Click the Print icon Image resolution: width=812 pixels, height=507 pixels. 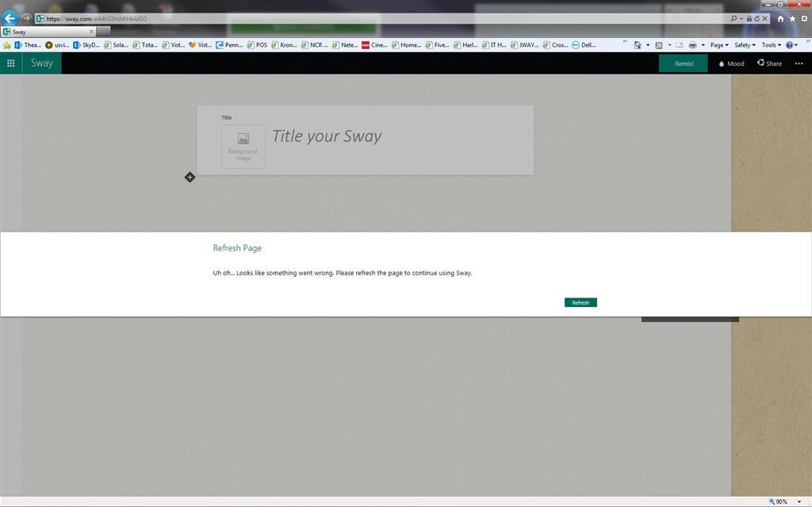coord(692,45)
